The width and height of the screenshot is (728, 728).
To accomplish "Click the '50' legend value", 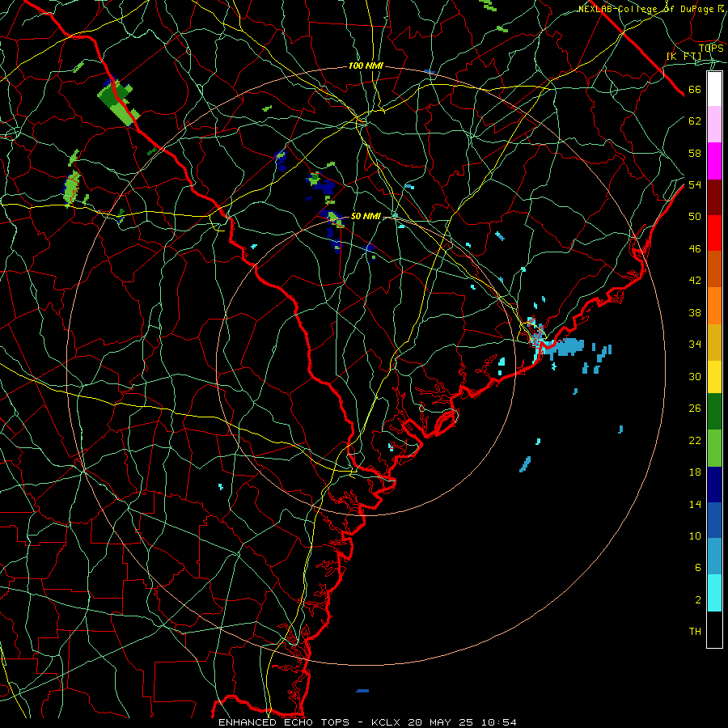I will pos(695,216).
